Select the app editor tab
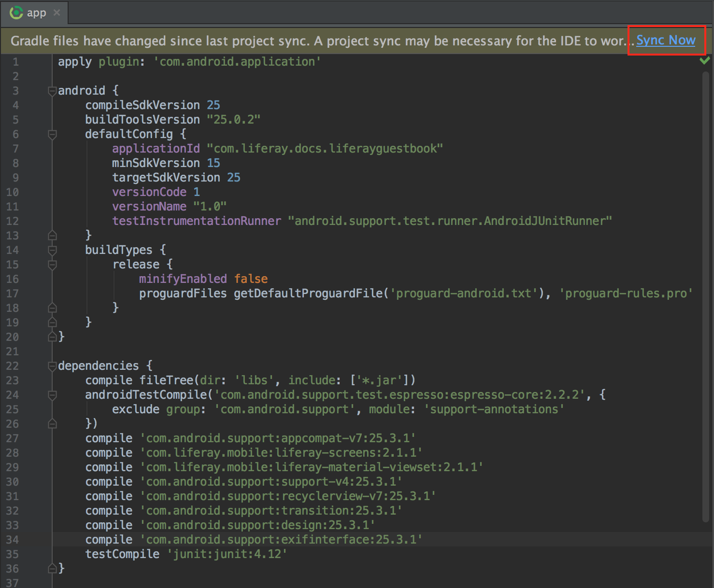The image size is (714, 588). tap(34, 13)
